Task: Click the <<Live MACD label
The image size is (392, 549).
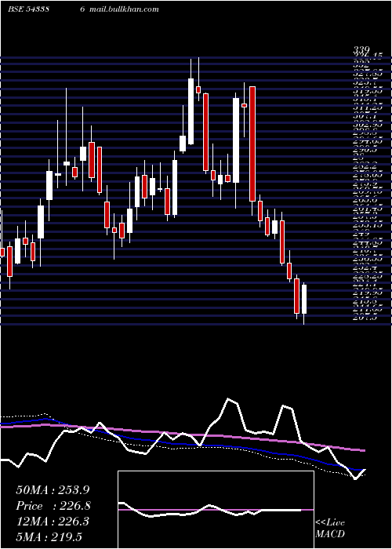Action: [330, 528]
